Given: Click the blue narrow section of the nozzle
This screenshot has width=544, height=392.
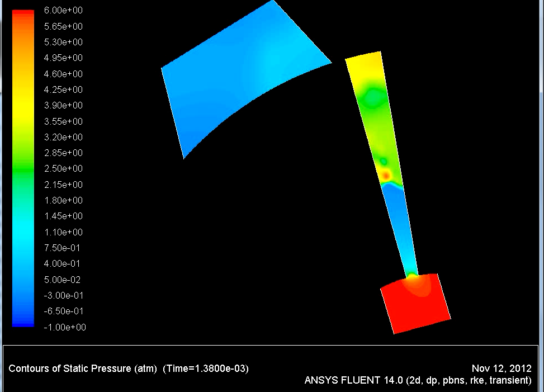Looking at the screenshot, I should click(x=403, y=229).
